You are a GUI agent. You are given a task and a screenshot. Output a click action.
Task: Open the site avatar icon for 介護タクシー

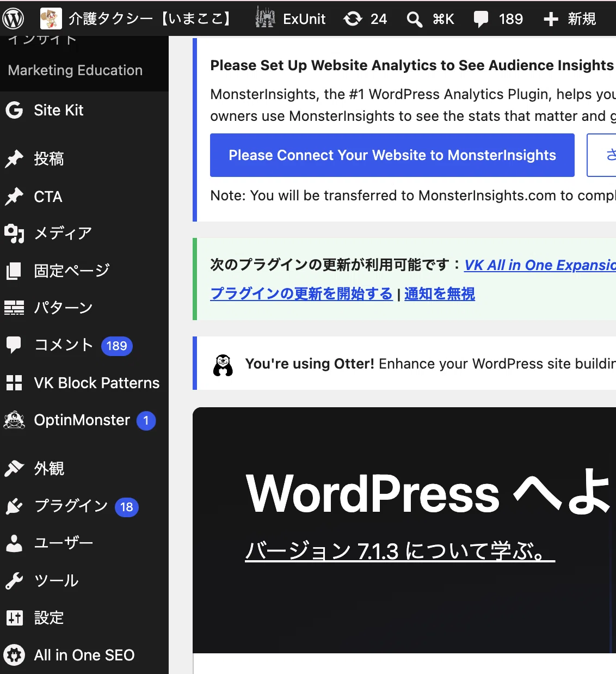[51, 19]
